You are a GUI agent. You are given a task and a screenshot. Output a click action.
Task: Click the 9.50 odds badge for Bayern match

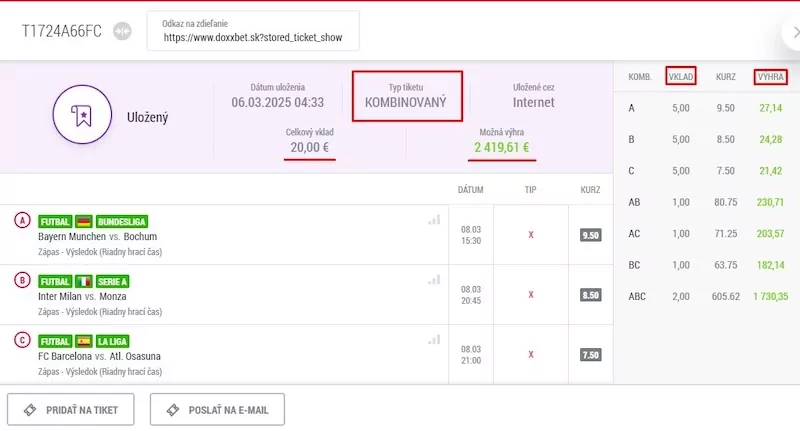pos(590,235)
